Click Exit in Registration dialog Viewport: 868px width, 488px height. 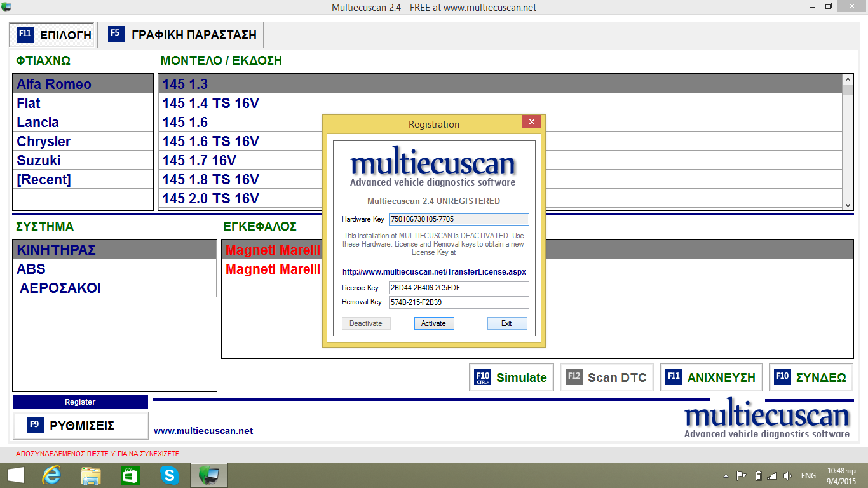pos(507,323)
